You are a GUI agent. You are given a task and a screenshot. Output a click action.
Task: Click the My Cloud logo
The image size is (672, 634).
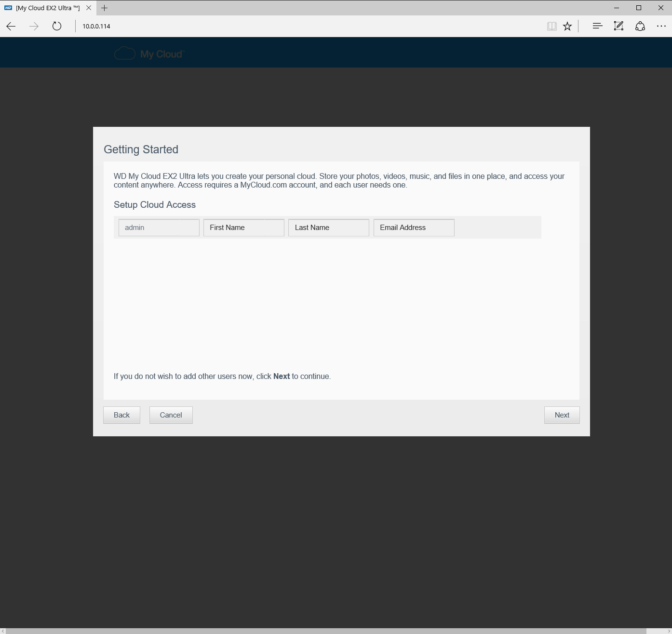click(149, 54)
